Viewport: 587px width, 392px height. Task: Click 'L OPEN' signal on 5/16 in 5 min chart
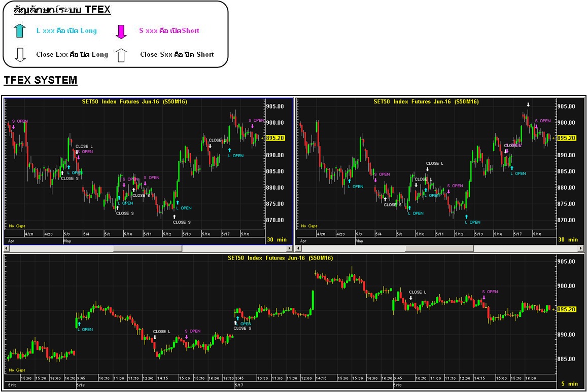[85, 330]
